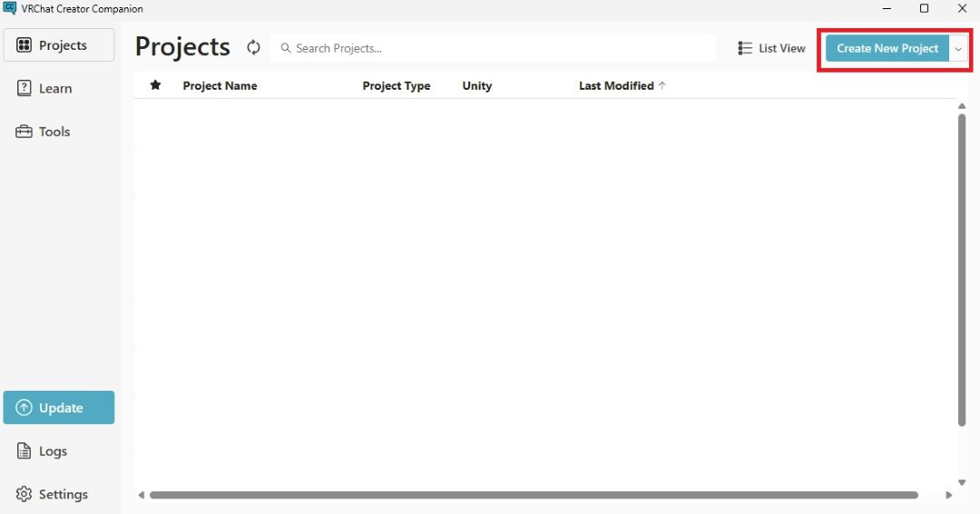
Task: Sort by Unity column header
Action: [x=477, y=85]
